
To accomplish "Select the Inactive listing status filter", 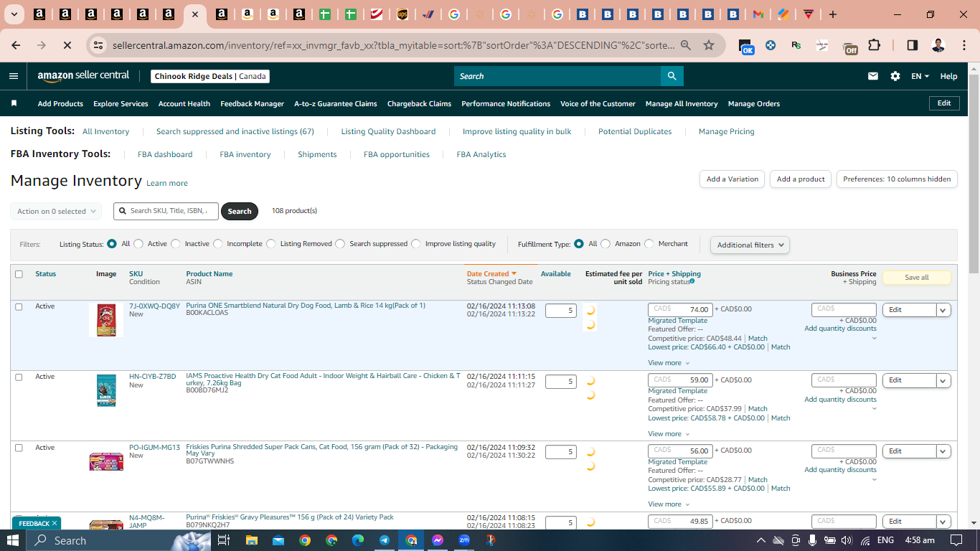I will click(176, 244).
